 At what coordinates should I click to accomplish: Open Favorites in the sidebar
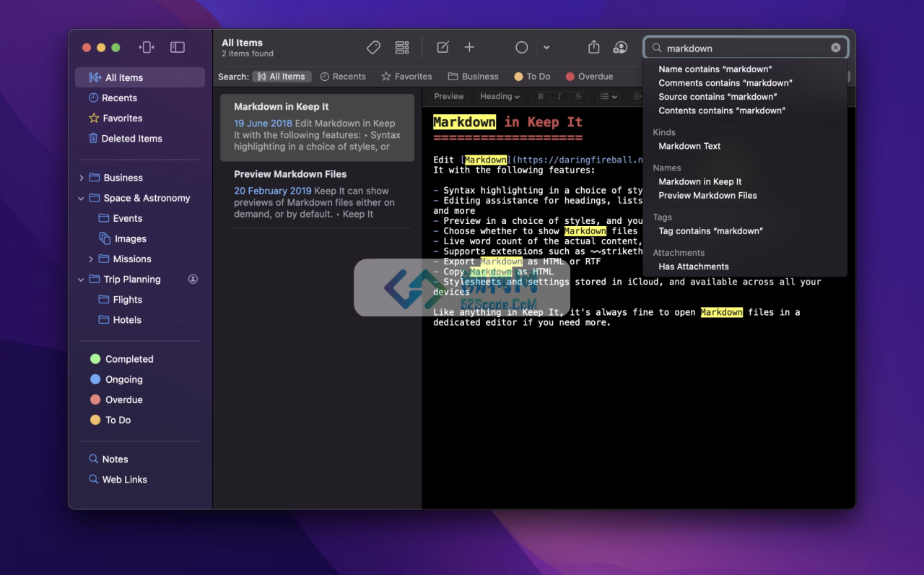(x=140, y=118)
